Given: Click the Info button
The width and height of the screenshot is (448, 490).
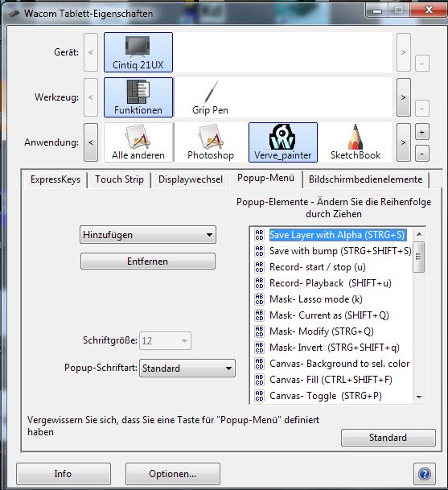Looking at the screenshot, I should [x=64, y=474].
